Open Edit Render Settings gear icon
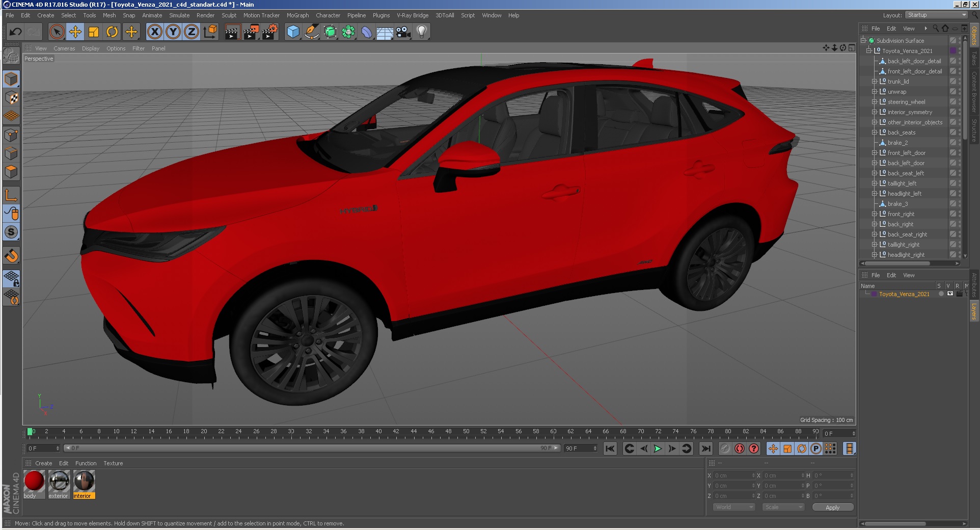980x530 pixels. (270, 32)
